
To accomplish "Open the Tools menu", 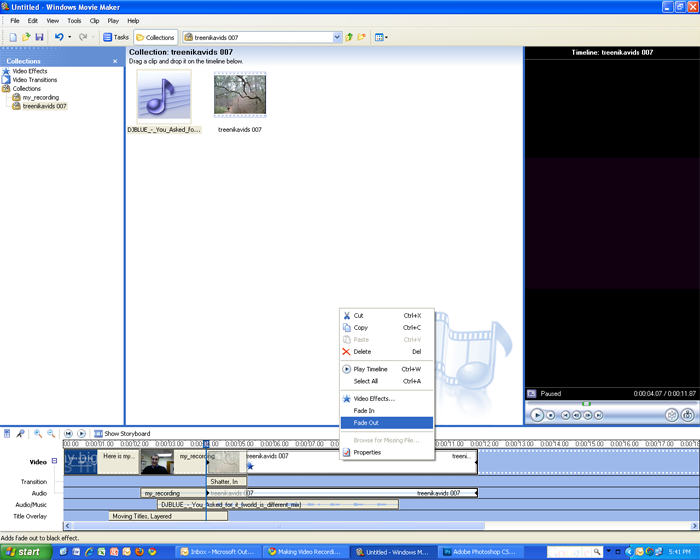I will pyautogui.click(x=74, y=21).
